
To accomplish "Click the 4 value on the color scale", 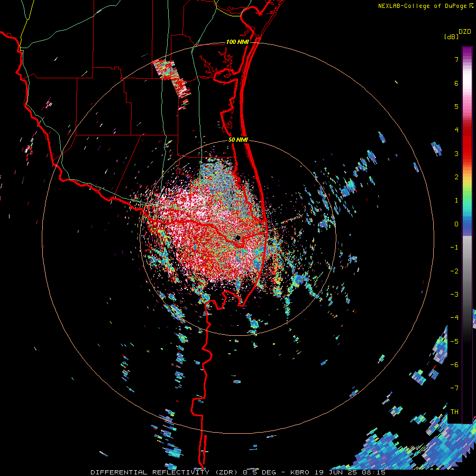I will (x=456, y=130).
